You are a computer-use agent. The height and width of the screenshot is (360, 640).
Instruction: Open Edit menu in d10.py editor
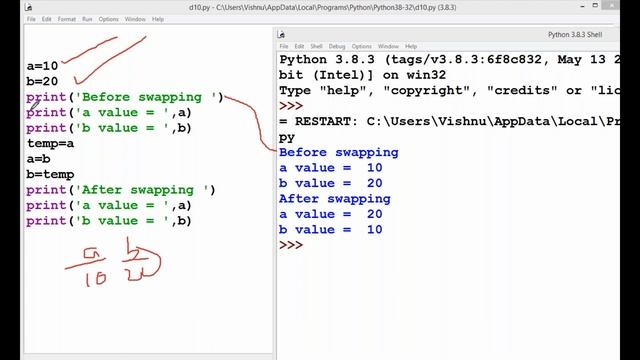[x=47, y=19]
